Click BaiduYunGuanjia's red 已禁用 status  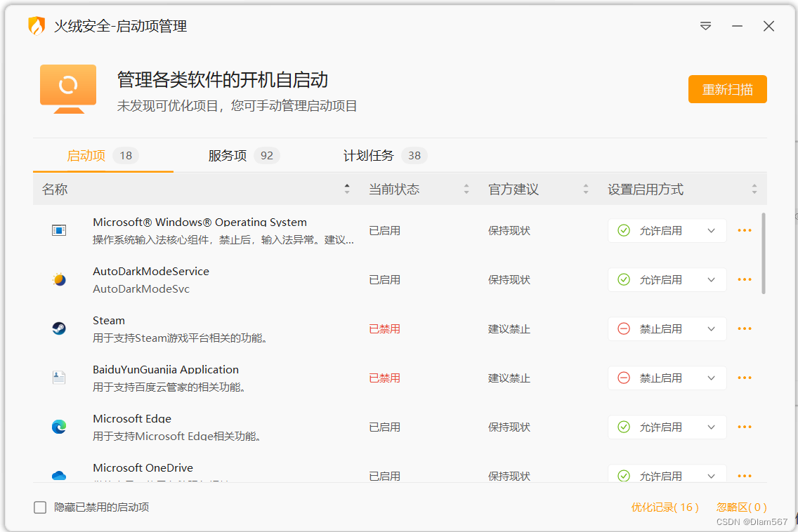point(384,378)
